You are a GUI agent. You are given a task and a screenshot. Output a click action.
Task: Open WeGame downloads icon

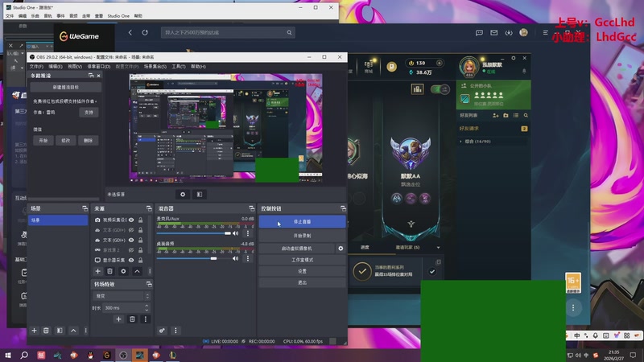click(509, 32)
